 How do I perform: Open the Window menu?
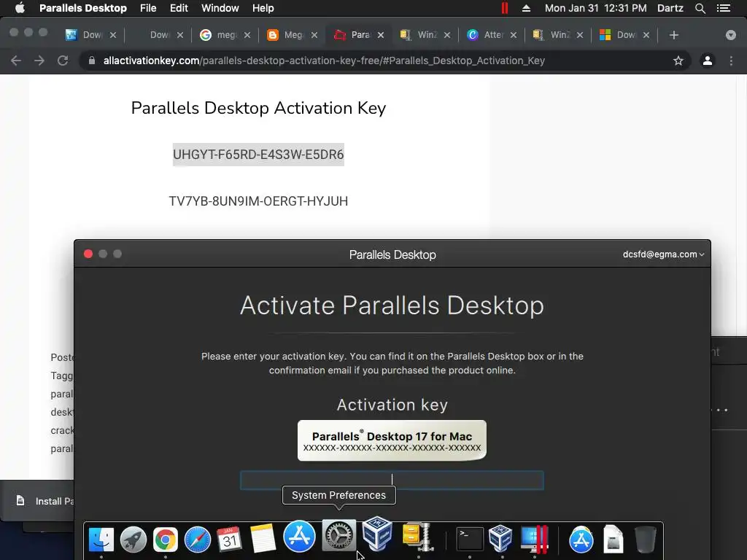(x=220, y=8)
